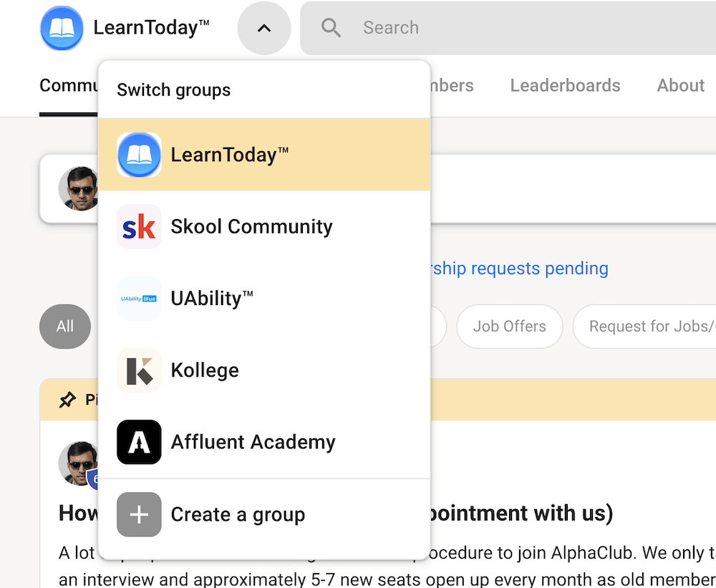The height and width of the screenshot is (588, 716).
Task: Collapse the group switcher chevron
Action: tap(264, 28)
